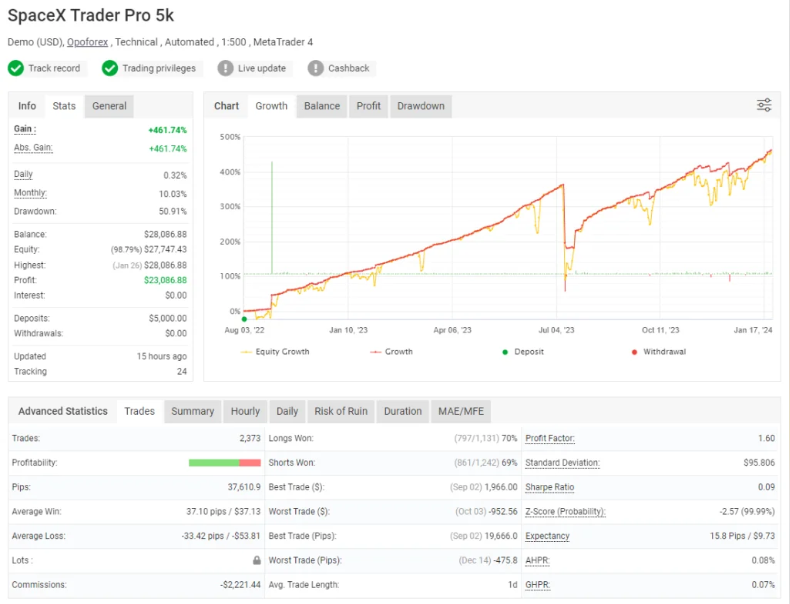Click Best Trade ($) value 1,966.00
This screenshot has width=790, height=604.
click(501, 487)
